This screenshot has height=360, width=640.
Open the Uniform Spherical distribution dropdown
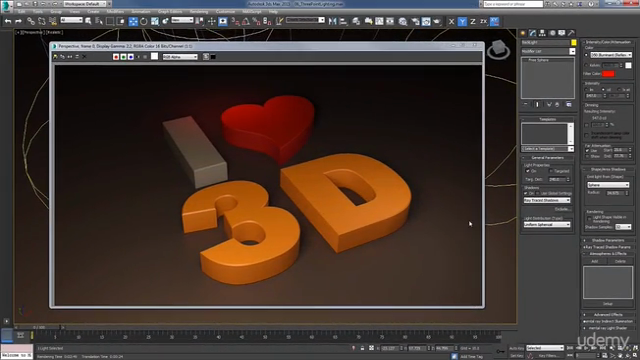pyautogui.click(x=547, y=224)
